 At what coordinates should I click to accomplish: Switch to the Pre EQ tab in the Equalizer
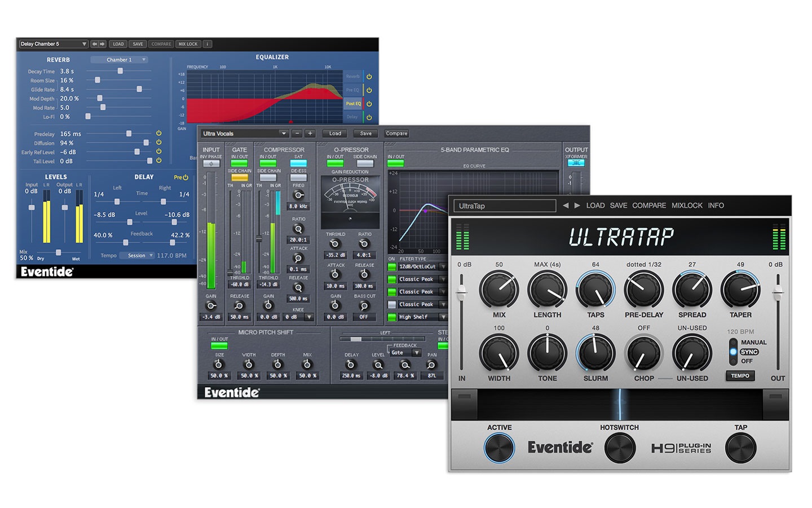tap(352, 90)
